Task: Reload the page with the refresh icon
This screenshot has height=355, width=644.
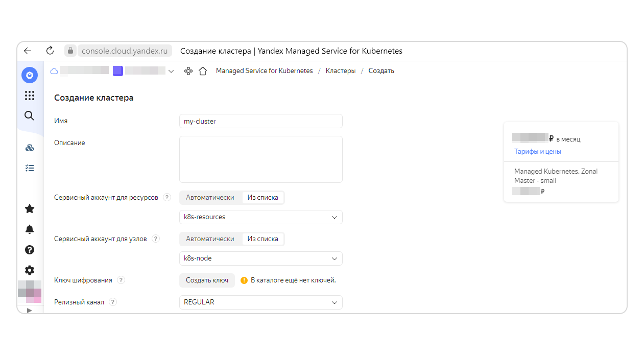Action: [x=50, y=51]
